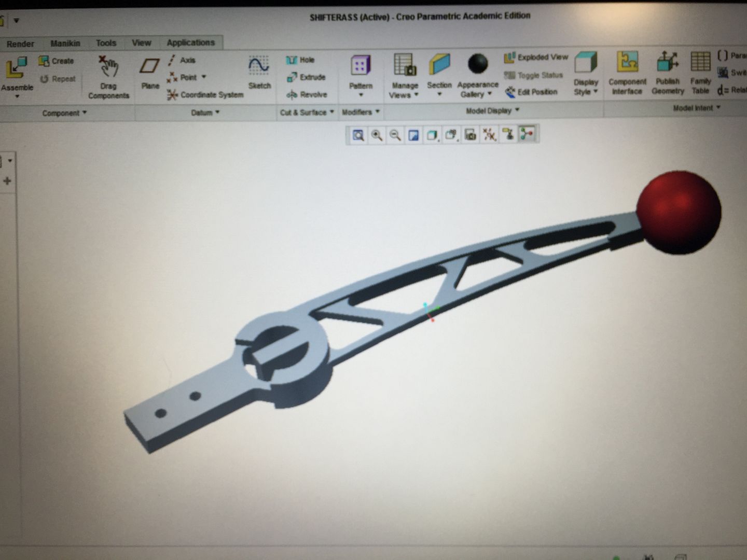Select the Hole tool

[x=300, y=60]
